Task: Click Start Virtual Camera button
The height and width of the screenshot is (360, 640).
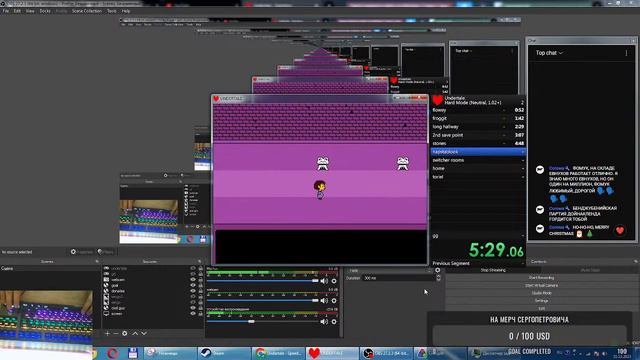Action: click(541, 285)
